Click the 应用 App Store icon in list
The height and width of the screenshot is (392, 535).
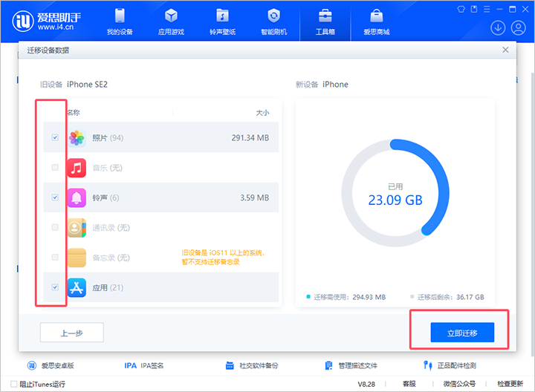(x=77, y=287)
